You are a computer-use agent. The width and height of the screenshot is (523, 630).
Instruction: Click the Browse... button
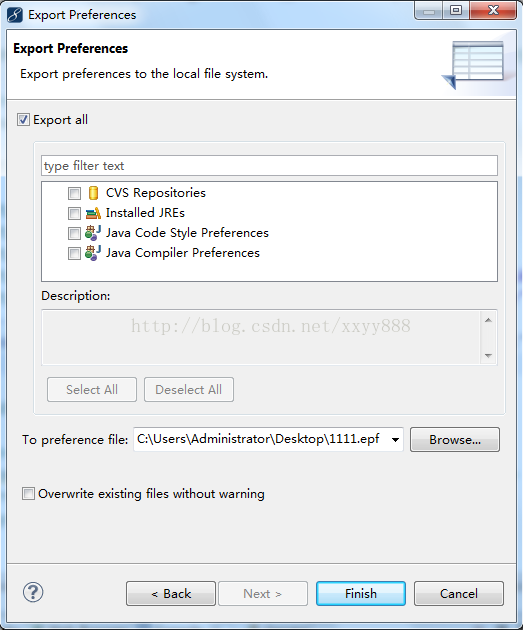455,440
